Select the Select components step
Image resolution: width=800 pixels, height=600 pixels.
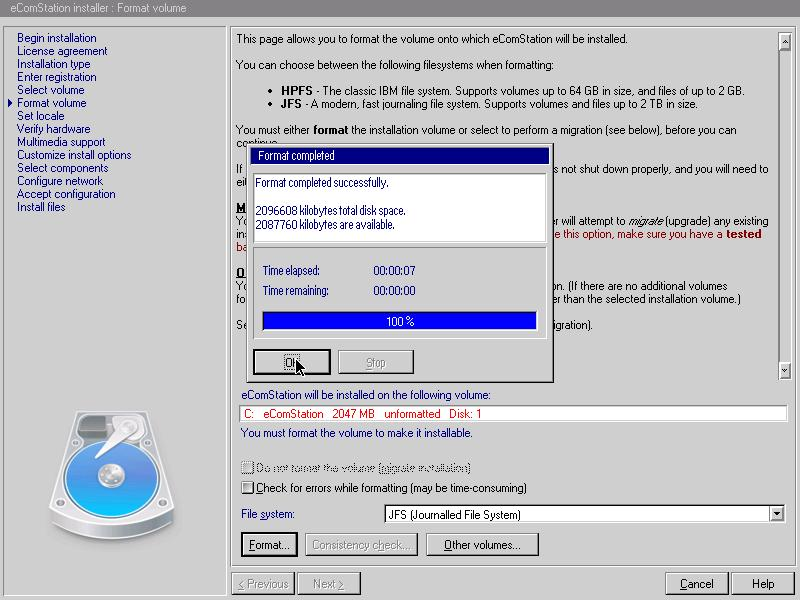click(63, 168)
